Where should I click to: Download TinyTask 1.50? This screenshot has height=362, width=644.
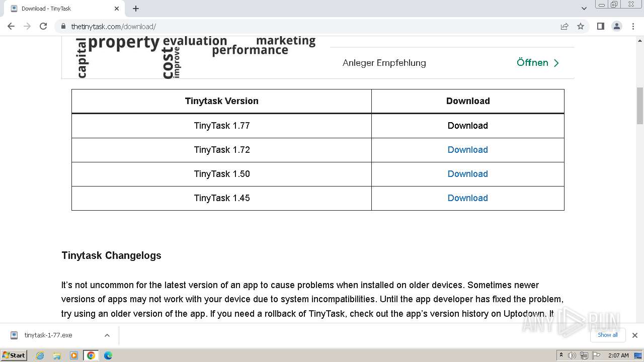pyautogui.click(x=467, y=174)
